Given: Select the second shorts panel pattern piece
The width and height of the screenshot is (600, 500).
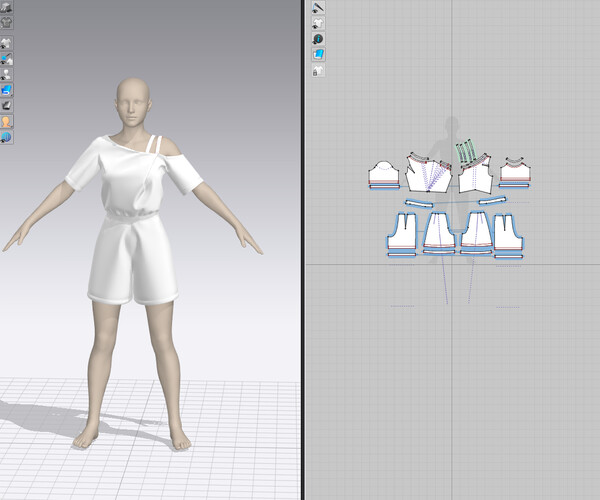Looking at the screenshot, I should [439, 230].
